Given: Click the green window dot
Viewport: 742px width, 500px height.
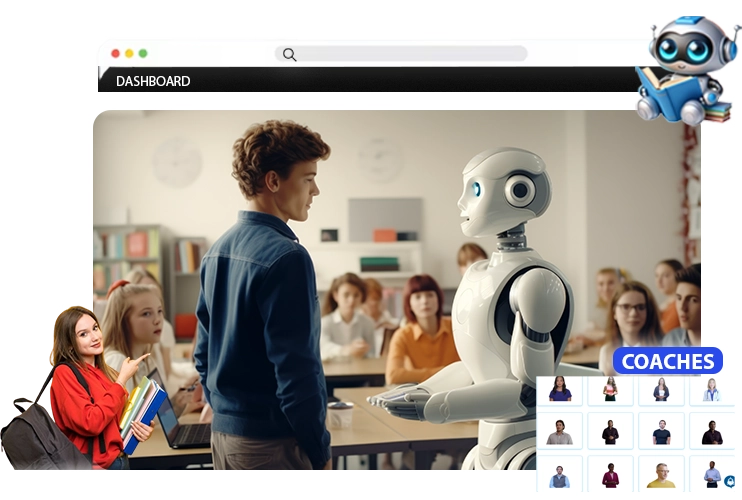Looking at the screenshot, I should 143,53.
